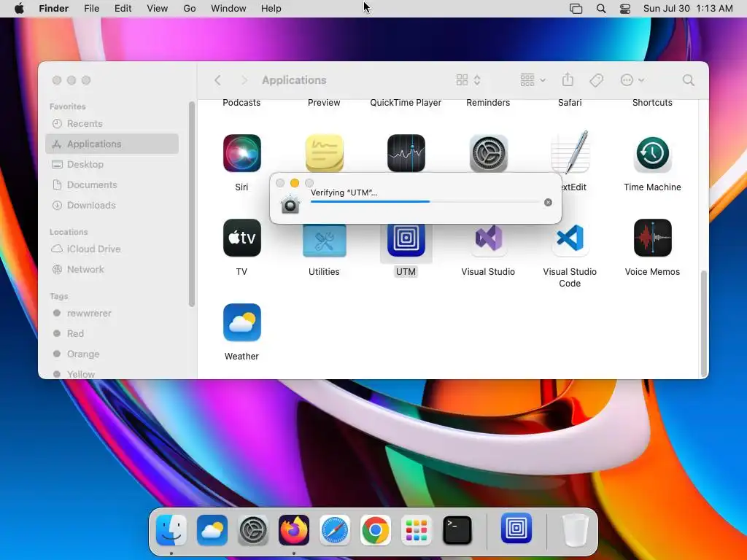Open the Siri application icon
747x560 pixels.
coord(241,153)
